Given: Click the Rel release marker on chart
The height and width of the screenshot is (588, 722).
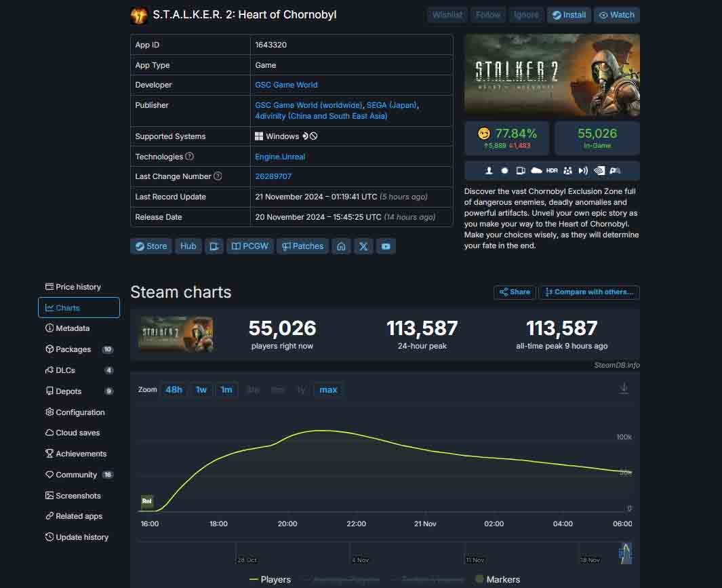Looking at the screenshot, I should click(147, 501).
